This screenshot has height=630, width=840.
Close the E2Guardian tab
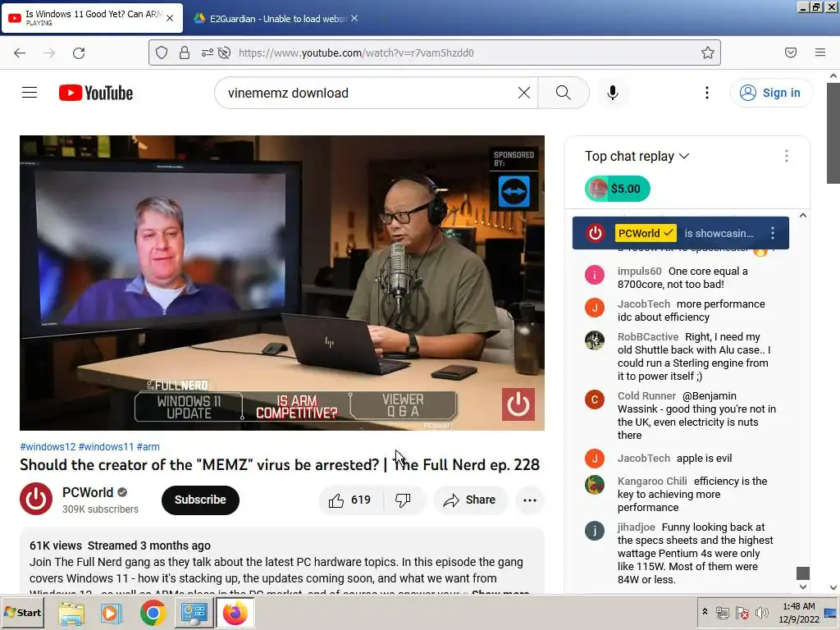(354, 18)
